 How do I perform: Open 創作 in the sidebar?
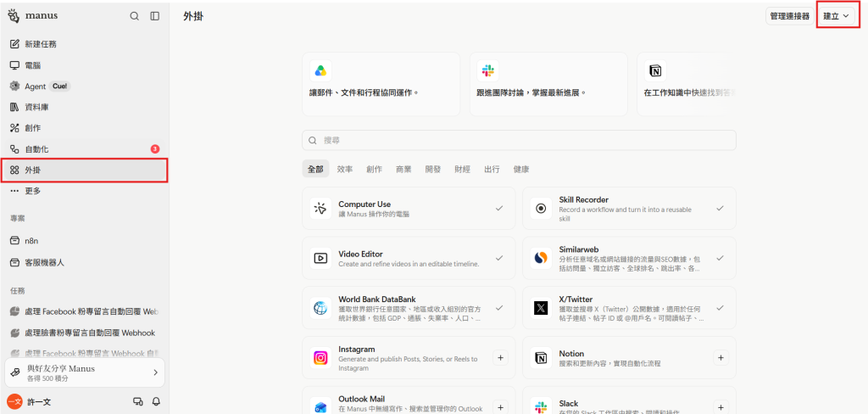pyautogui.click(x=84, y=128)
